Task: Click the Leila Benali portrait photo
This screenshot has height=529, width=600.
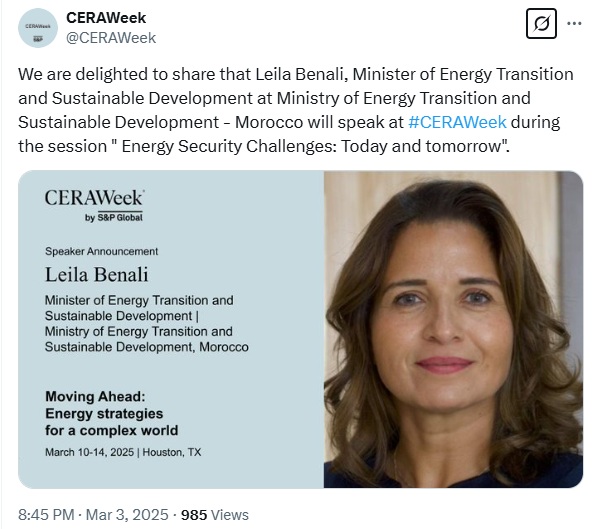Action: coord(453,330)
